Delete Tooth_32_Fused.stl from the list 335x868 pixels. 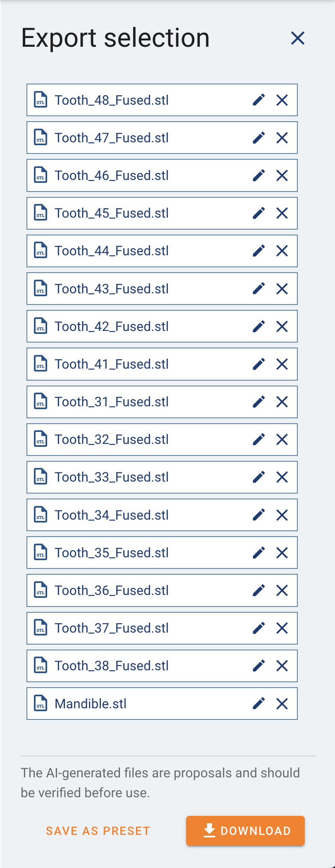point(282,439)
